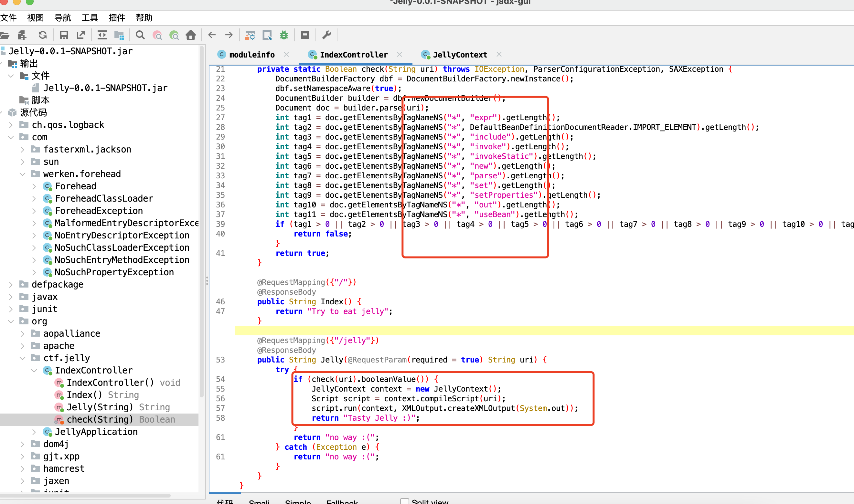
Task: Toggle the flatten packages icon
Action: point(119,35)
